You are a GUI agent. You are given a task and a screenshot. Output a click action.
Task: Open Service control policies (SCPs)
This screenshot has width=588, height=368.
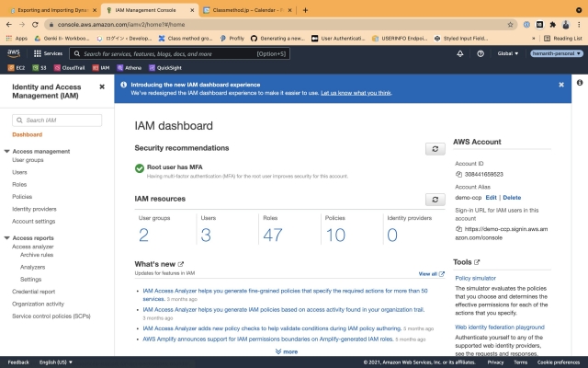(51, 316)
